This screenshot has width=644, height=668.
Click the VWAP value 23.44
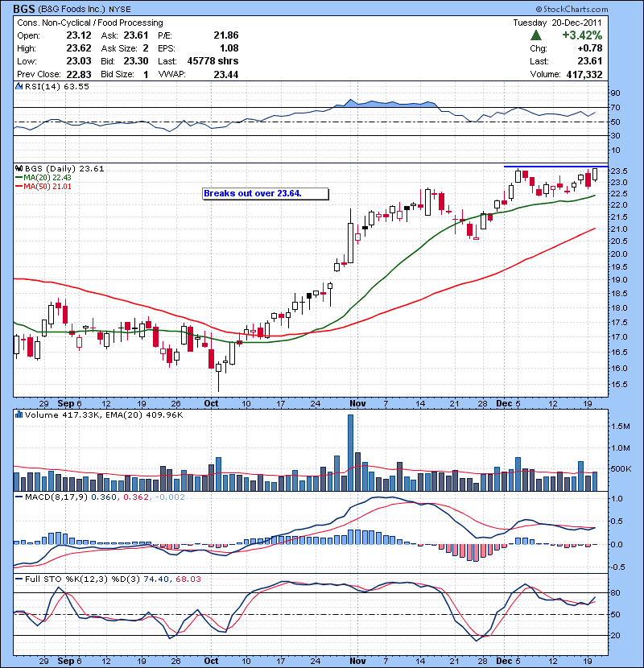(x=226, y=74)
